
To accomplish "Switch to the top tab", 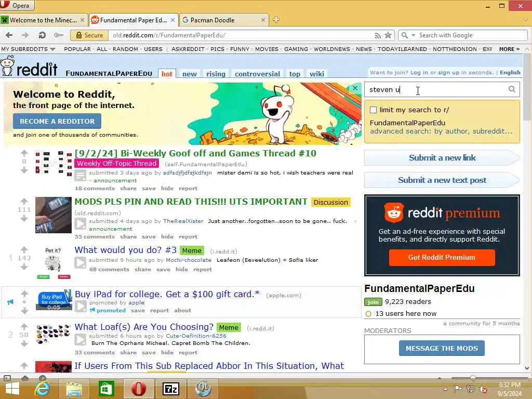I will 295,74.
